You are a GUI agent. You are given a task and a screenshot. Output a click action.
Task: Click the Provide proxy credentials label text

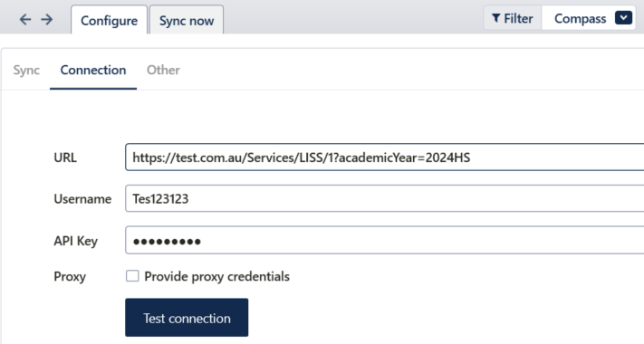(216, 277)
